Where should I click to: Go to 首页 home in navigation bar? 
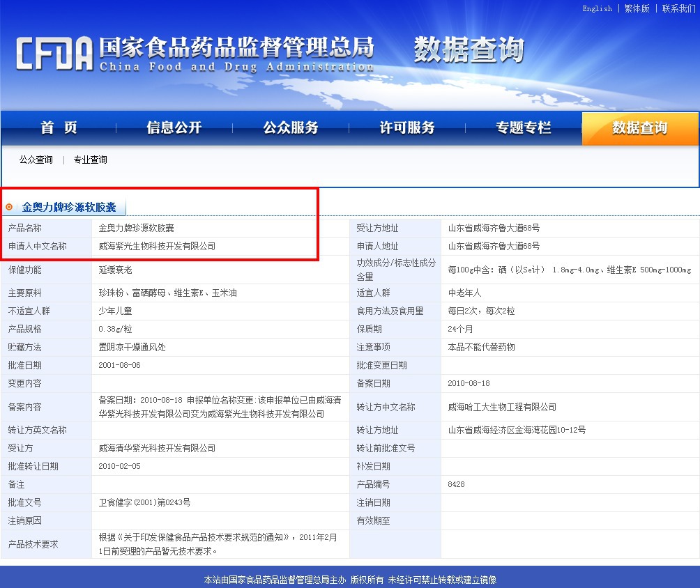tap(59, 127)
